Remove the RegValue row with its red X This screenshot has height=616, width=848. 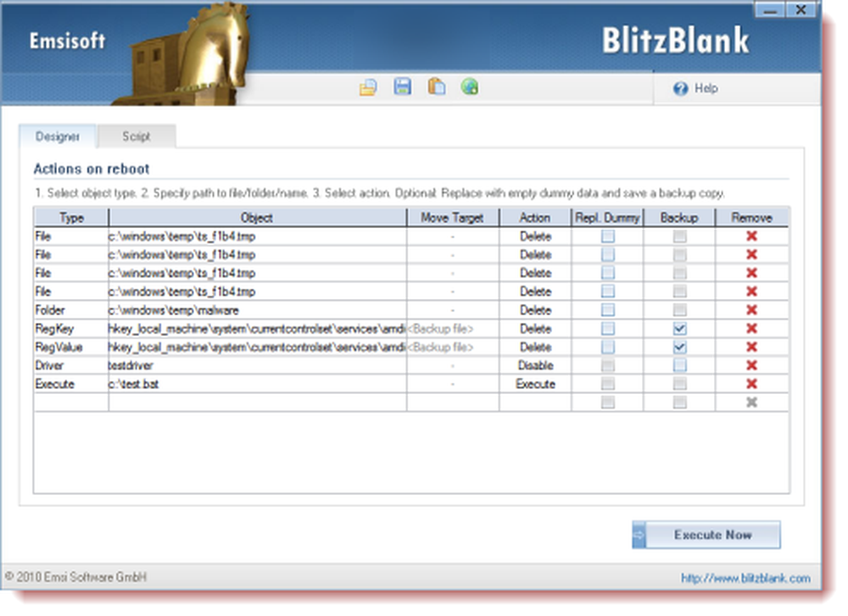751,347
